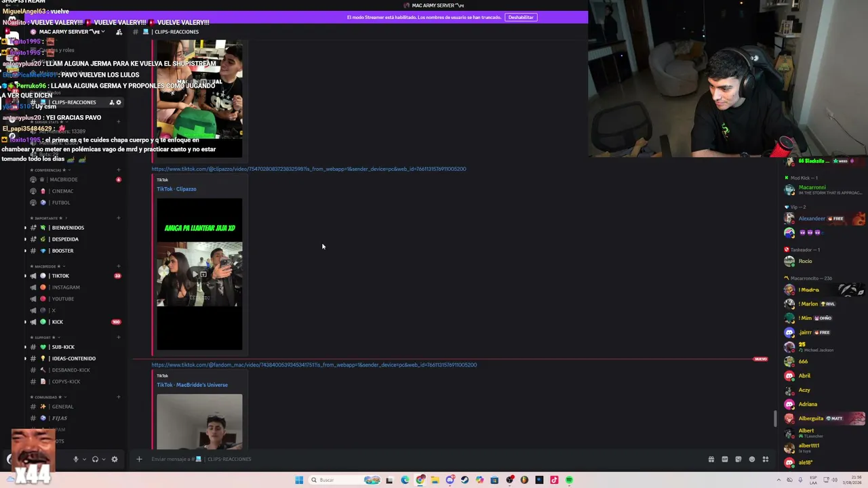Open TikTok app from the taskbar
This screenshot has height=488, width=868.
coord(554,480)
